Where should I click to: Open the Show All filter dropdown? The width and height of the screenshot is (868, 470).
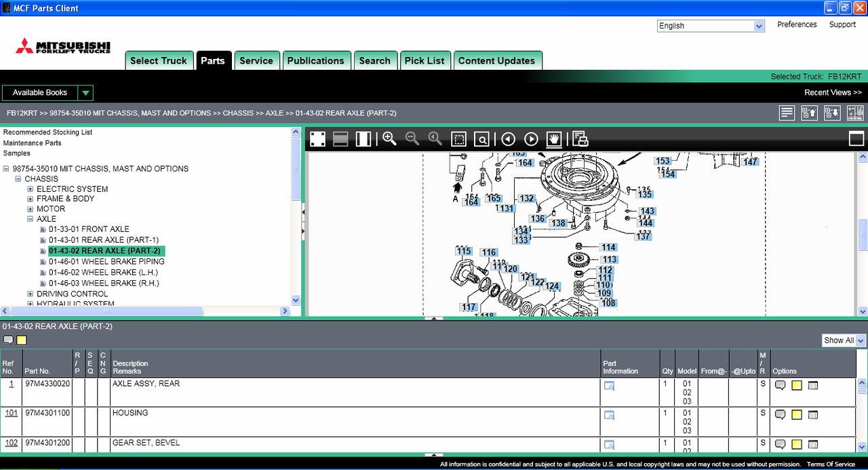point(861,340)
